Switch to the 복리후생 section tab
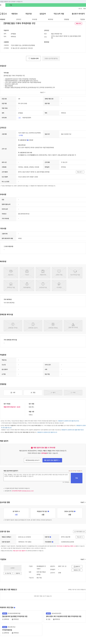Image resolution: width=86 pixels, height=644 pixels. 50,19
